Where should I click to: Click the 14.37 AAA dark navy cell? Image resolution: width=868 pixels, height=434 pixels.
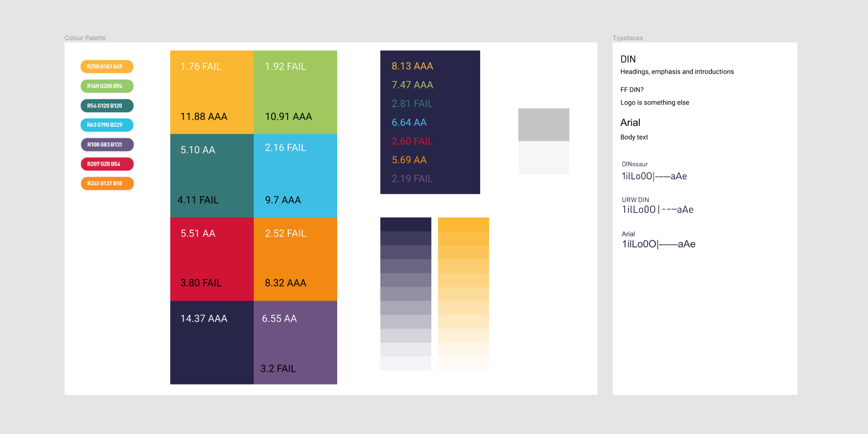click(211, 342)
